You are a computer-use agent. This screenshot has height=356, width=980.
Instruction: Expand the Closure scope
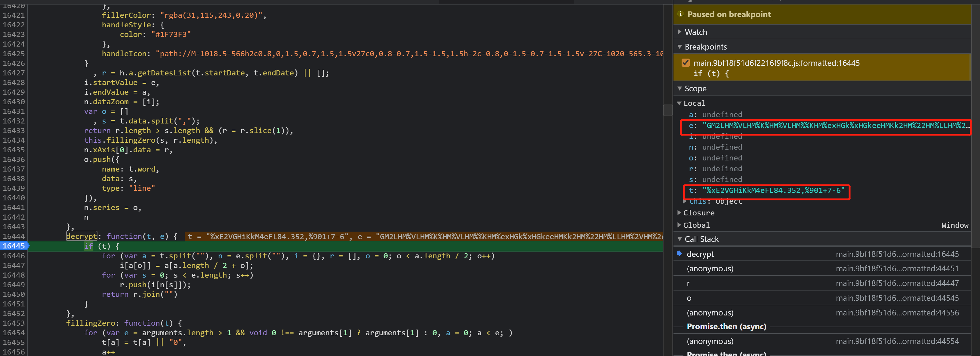coord(679,213)
